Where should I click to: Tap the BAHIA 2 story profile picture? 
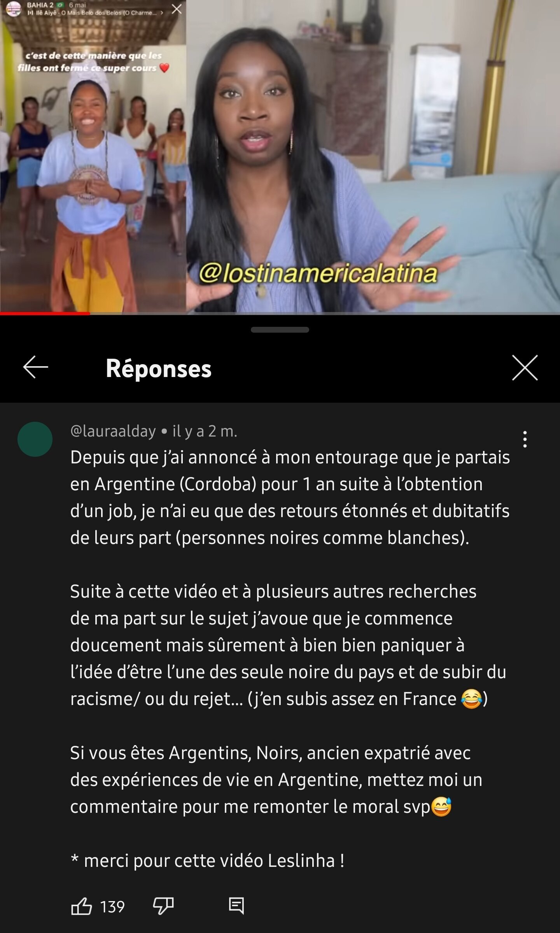tap(14, 9)
